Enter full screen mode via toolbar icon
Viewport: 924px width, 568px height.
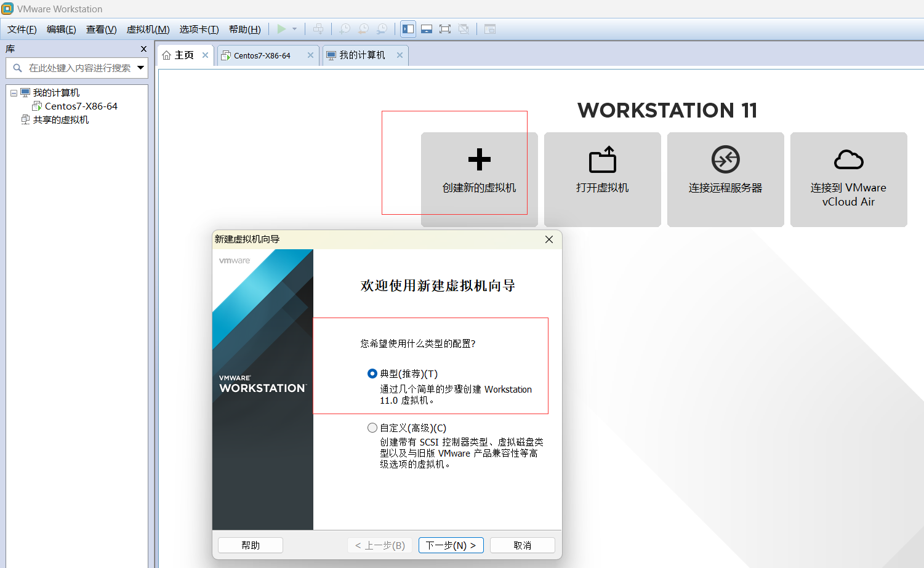(x=445, y=29)
